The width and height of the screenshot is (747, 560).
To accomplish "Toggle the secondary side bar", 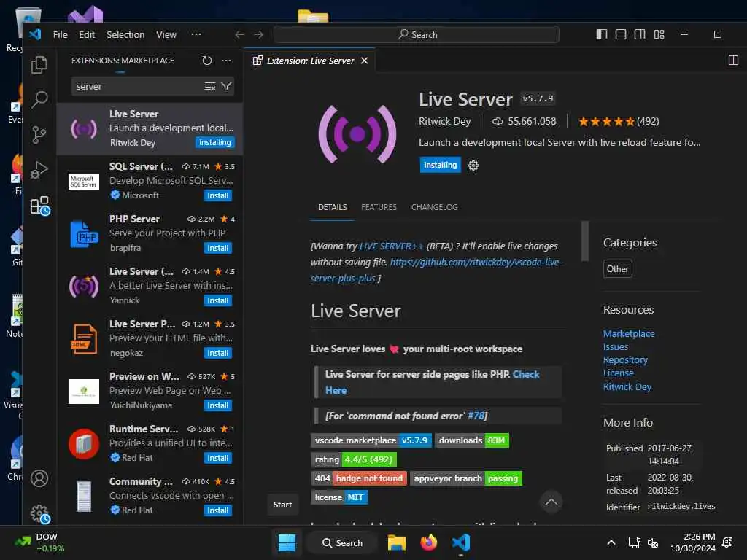I will pyautogui.click(x=640, y=34).
